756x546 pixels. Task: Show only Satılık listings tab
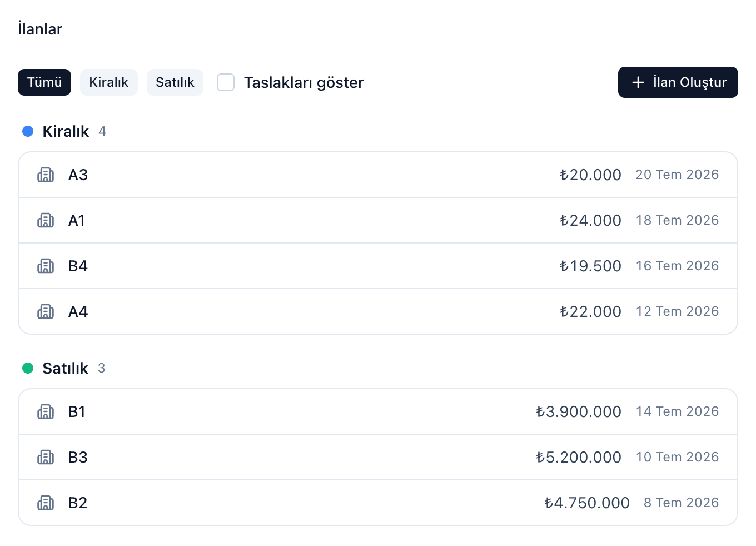coord(175,82)
